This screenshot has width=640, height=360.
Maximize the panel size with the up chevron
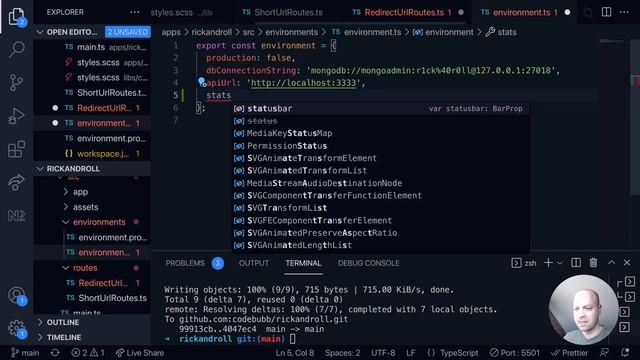point(611,262)
